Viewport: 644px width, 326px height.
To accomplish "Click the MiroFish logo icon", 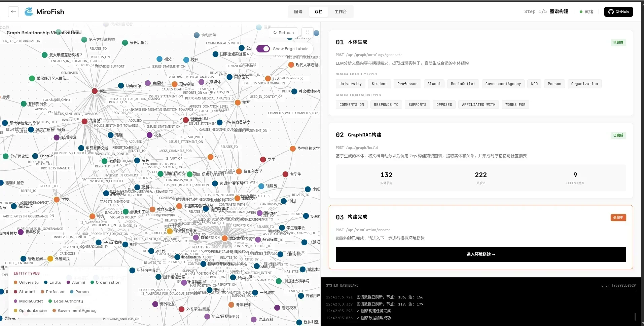I will [x=29, y=12].
